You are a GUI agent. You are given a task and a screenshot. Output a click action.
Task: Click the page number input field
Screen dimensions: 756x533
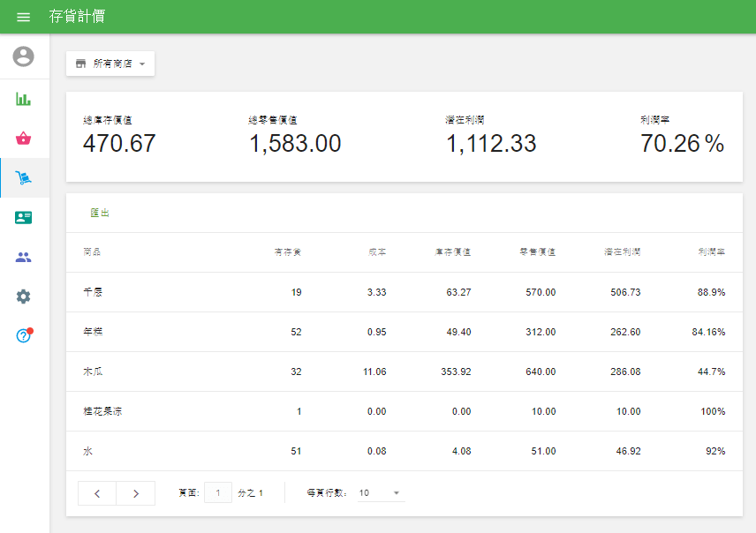(x=218, y=492)
